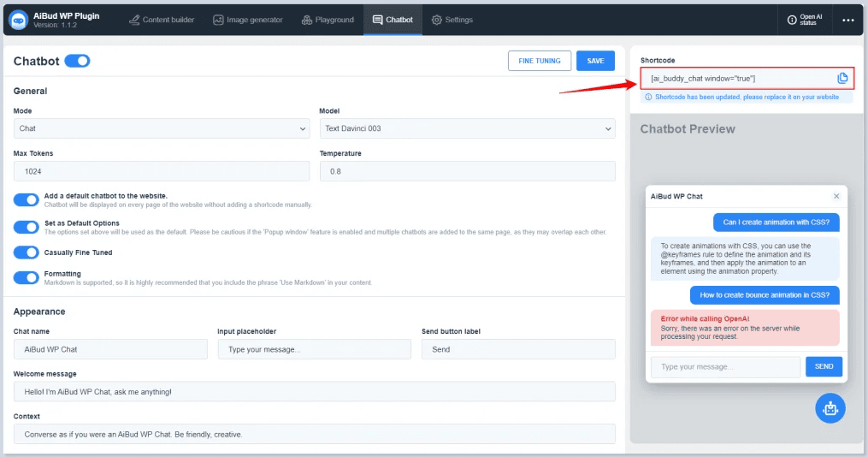Click the 'Shortcode has been updated' notice text
This screenshot has height=457, width=868.
click(747, 97)
